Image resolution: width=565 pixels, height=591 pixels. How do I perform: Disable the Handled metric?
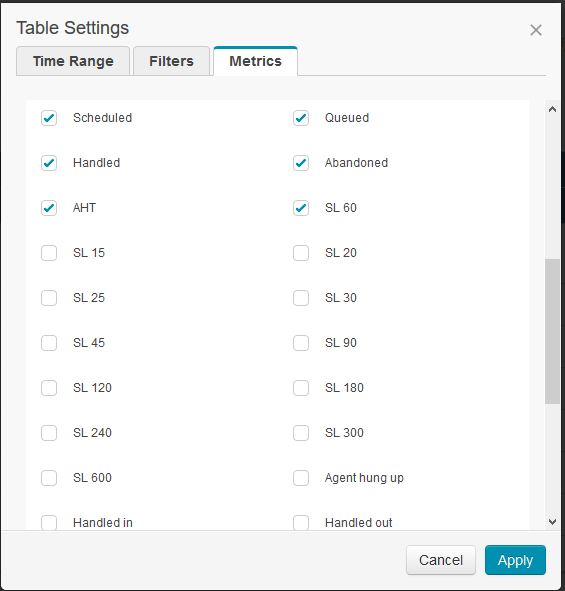pos(49,163)
